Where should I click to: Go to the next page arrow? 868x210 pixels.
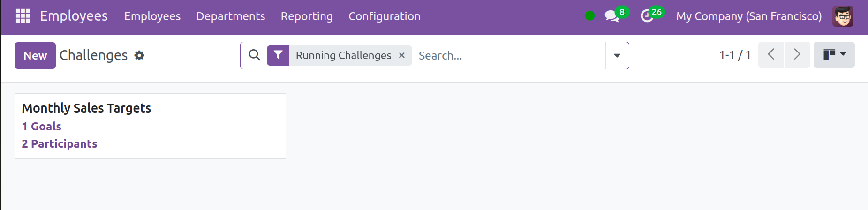[x=797, y=55]
